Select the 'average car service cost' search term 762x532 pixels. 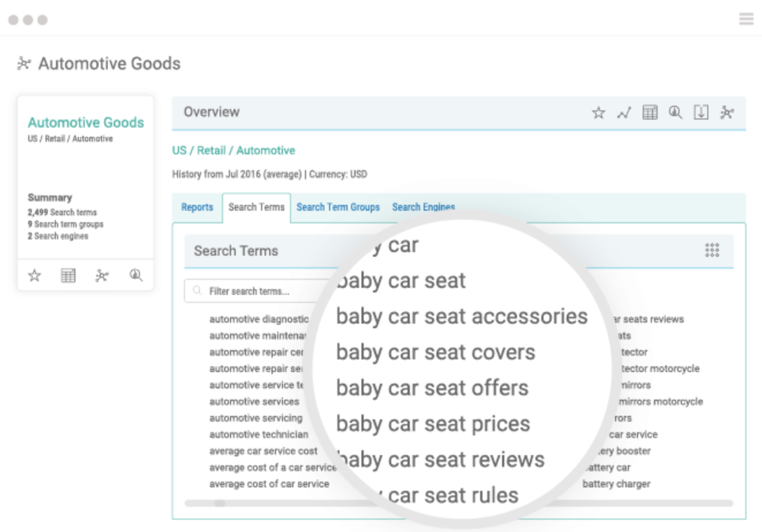coord(263,451)
